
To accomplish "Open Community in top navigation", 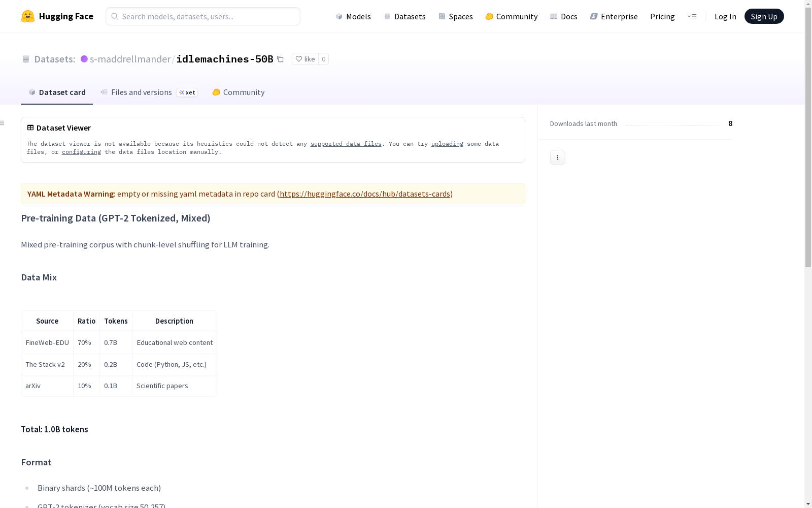I will coord(512,16).
